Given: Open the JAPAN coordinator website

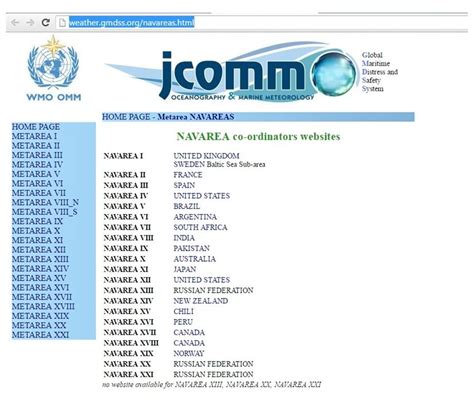Looking at the screenshot, I should 185,269.
